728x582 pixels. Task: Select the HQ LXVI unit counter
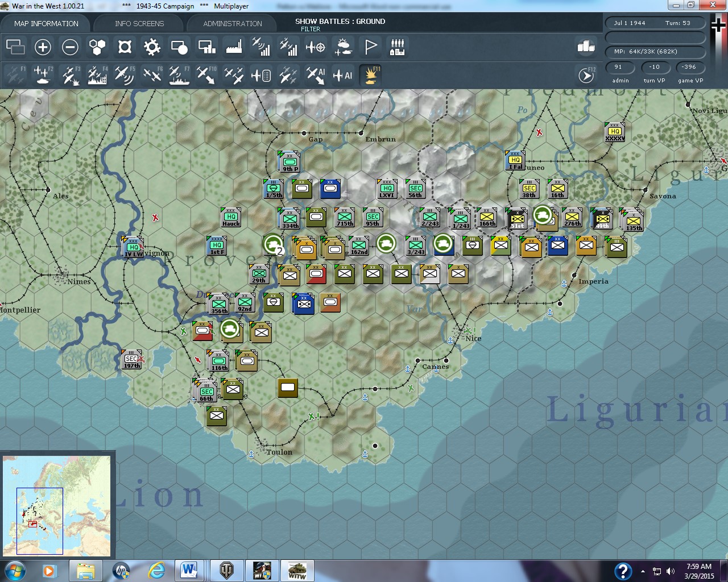pos(387,189)
